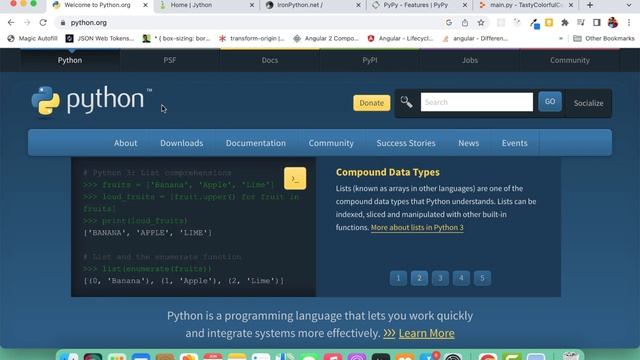Image resolution: width=640 pixels, height=360 pixels.
Task: Open Community in main blue menu
Action: click(331, 143)
